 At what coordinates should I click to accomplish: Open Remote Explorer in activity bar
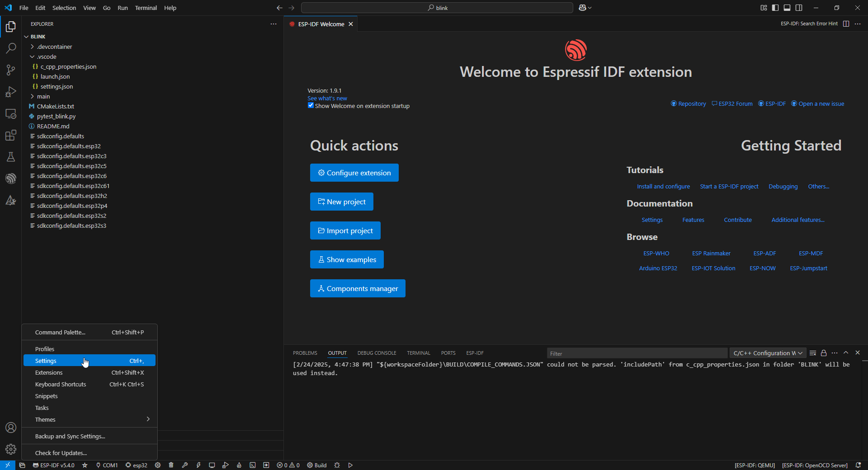(11, 113)
